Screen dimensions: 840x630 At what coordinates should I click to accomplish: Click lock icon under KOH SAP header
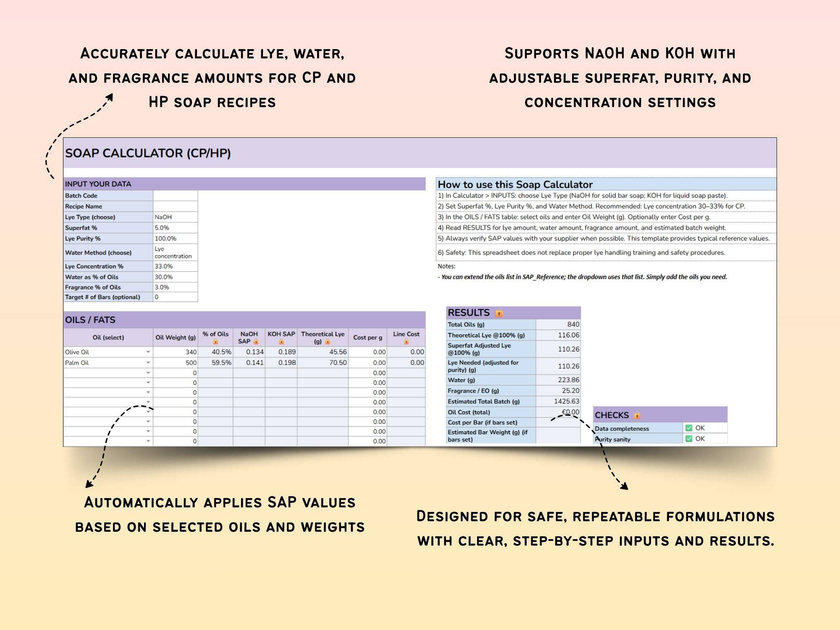click(x=281, y=341)
